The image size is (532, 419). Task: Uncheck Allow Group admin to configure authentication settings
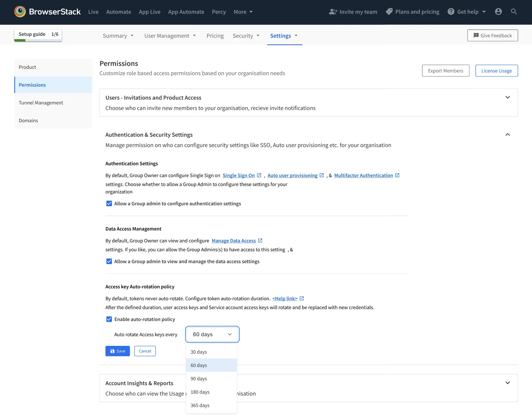click(x=109, y=204)
